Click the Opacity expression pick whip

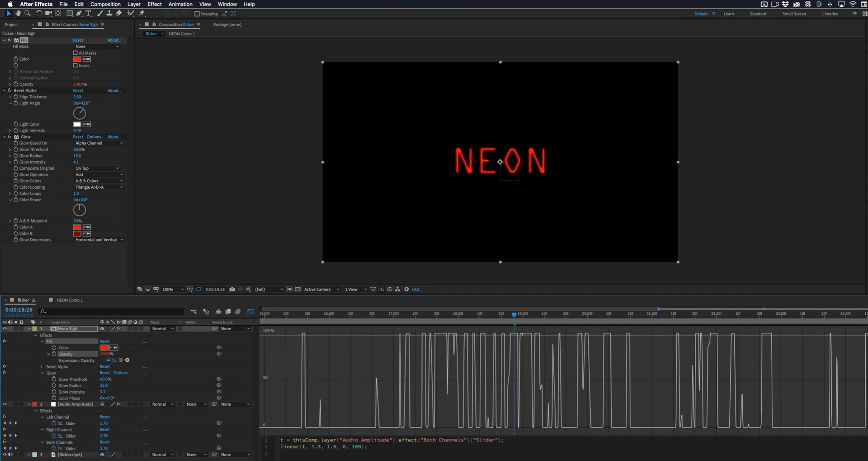(121, 361)
